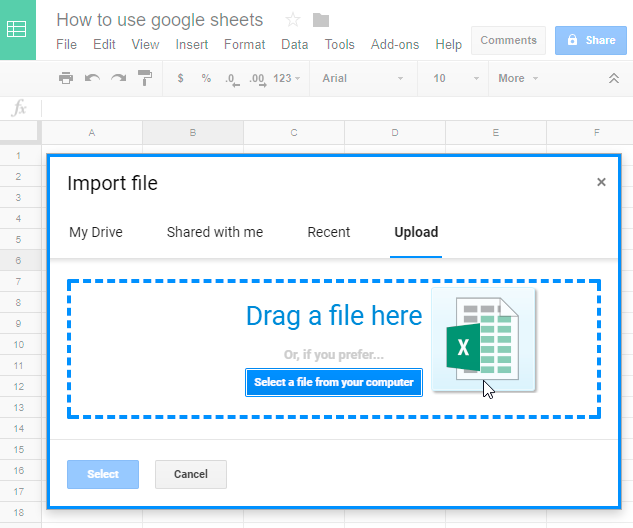Click the blue Share button
Image resolution: width=633 pixels, height=528 pixels.
pyautogui.click(x=591, y=40)
